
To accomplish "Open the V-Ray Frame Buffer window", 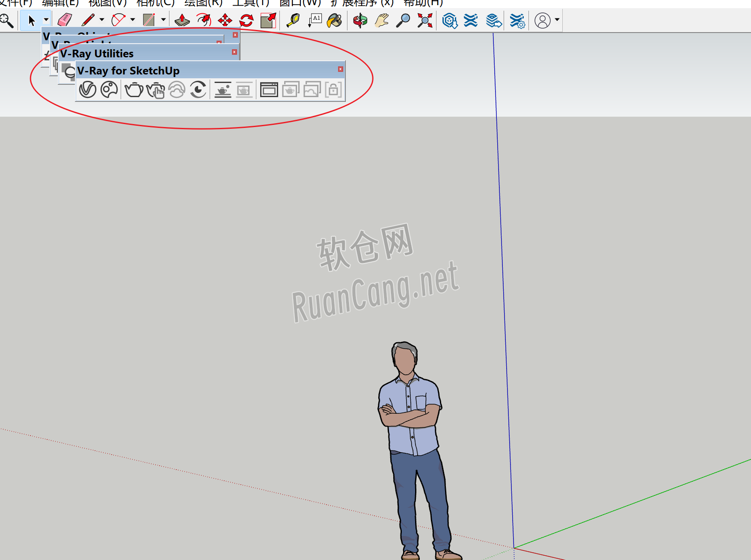I will 268,89.
